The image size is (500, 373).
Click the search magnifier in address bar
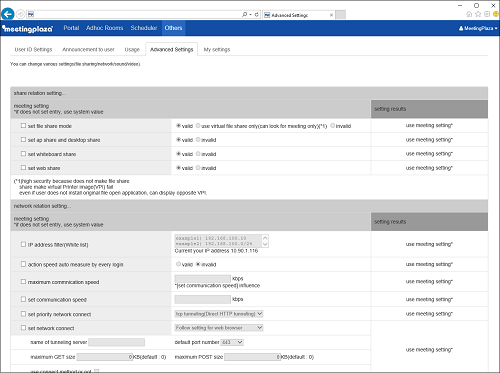(x=245, y=15)
